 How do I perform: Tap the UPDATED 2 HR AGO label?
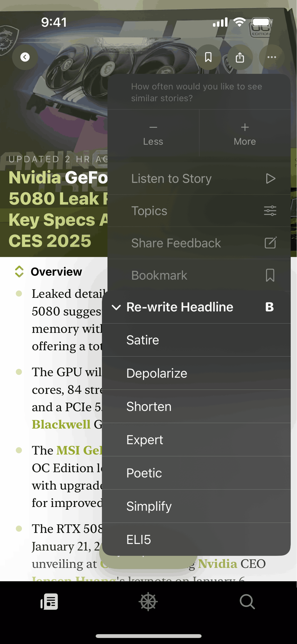58,159
